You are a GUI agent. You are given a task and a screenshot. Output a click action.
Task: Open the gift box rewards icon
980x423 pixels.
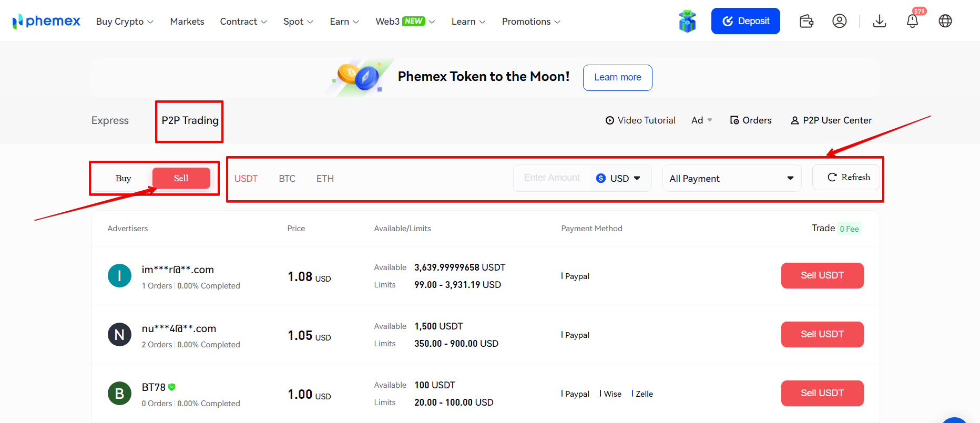[687, 21]
